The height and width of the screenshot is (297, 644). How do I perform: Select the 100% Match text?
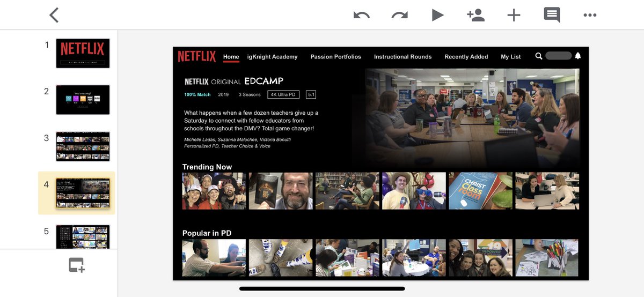point(197,95)
